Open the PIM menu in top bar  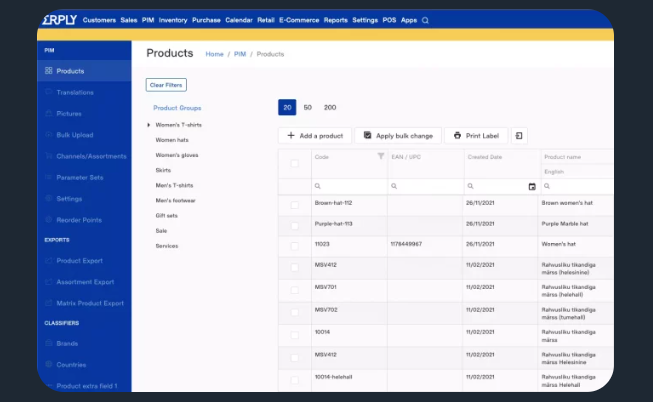pyautogui.click(x=148, y=20)
